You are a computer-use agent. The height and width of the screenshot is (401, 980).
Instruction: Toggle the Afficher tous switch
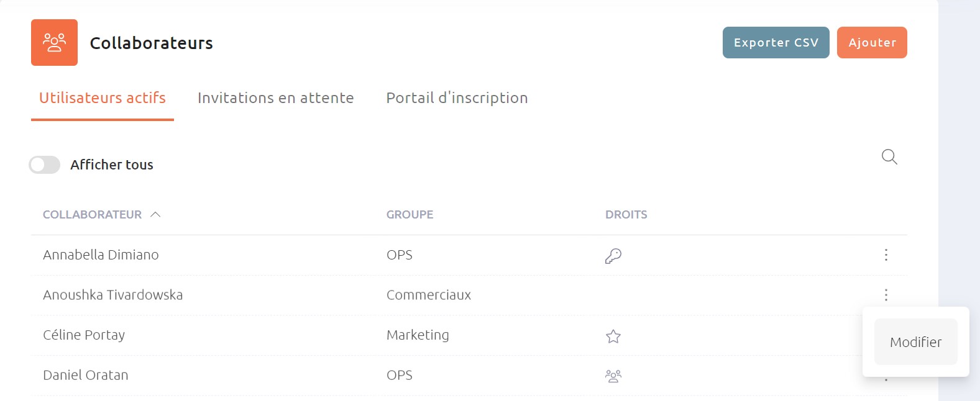(45, 164)
